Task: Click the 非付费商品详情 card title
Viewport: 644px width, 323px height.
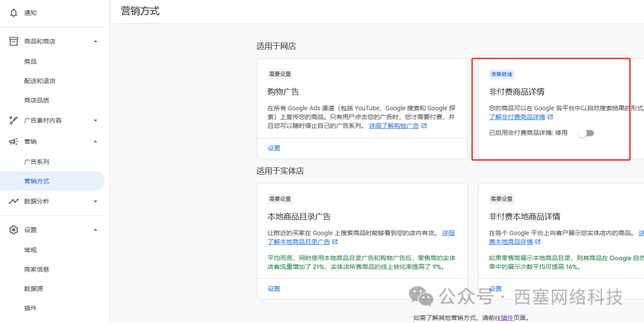Action: [x=516, y=91]
